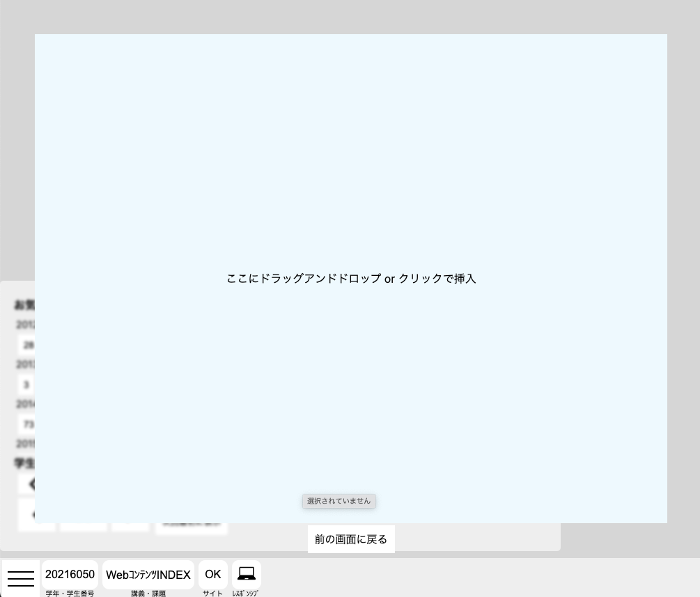700x597 pixels.
Task: Select the blurred field showing 3
Action: click(x=26, y=385)
